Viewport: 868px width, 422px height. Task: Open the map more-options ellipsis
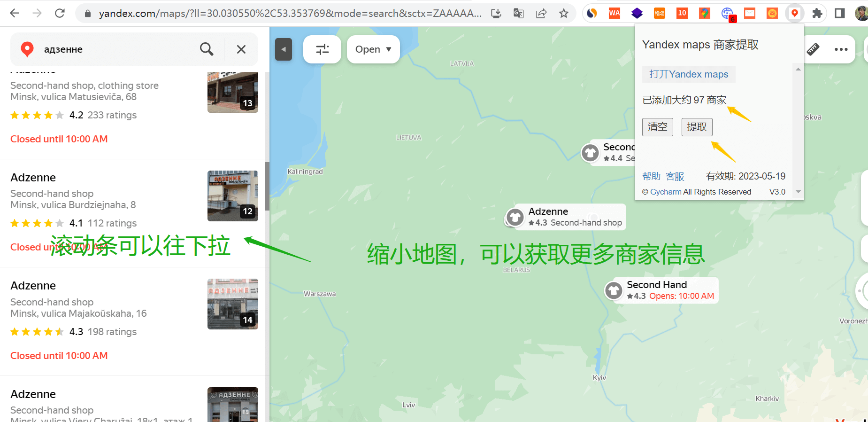point(841,49)
